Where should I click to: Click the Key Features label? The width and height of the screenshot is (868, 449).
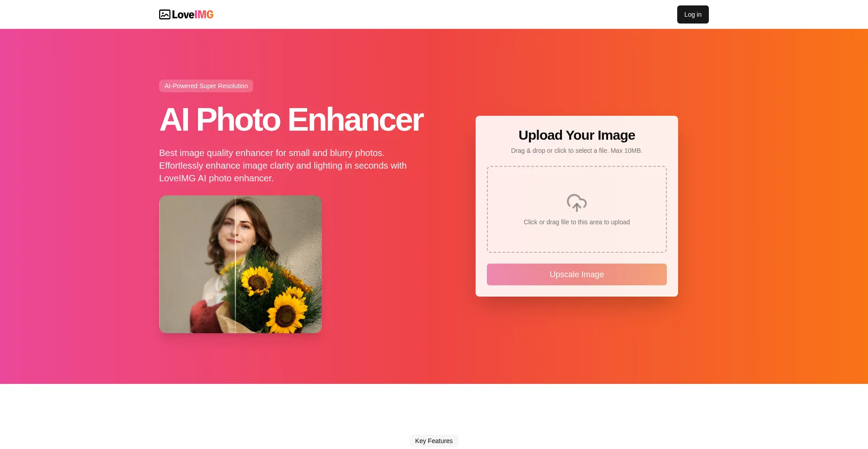pyautogui.click(x=434, y=441)
